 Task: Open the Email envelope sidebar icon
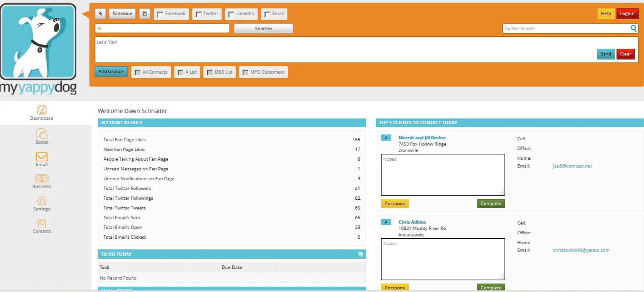[42, 157]
